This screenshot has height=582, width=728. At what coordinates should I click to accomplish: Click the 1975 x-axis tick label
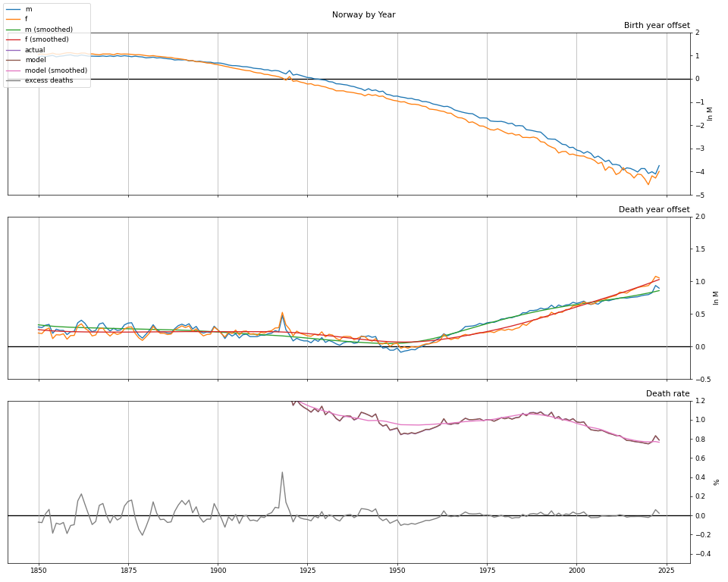click(x=487, y=569)
